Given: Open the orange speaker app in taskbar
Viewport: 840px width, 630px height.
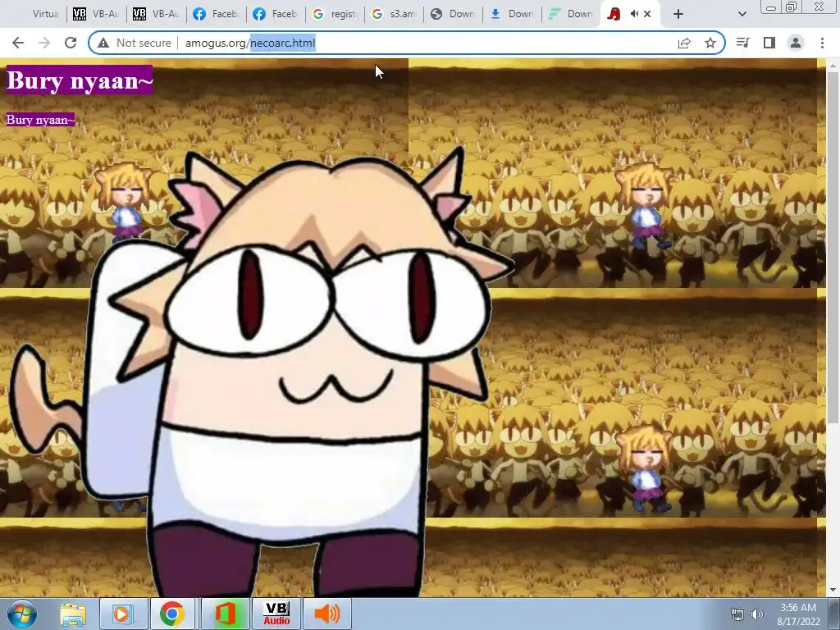Looking at the screenshot, I should [x=327, y=614].
